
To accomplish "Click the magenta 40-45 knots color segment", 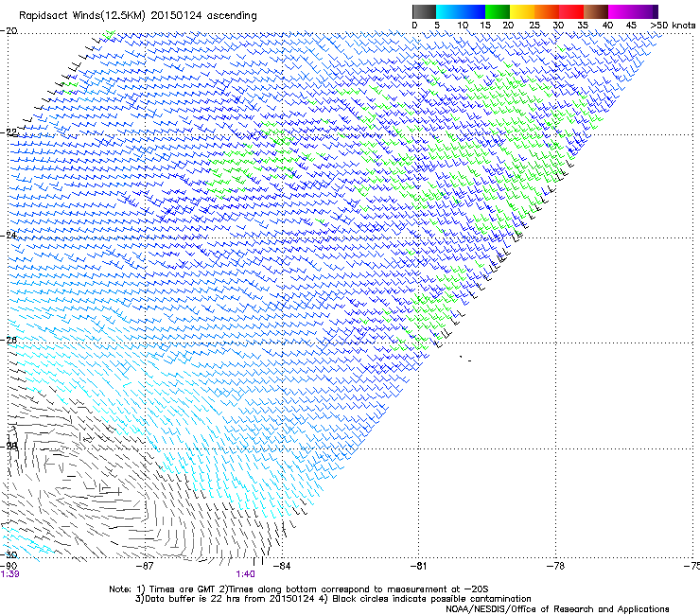I will tap(621, 11).
